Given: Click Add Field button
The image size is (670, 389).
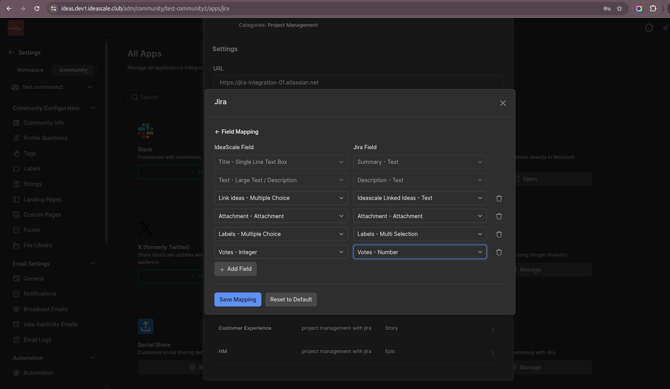Looking at the screenshot, I should [235, 269].
